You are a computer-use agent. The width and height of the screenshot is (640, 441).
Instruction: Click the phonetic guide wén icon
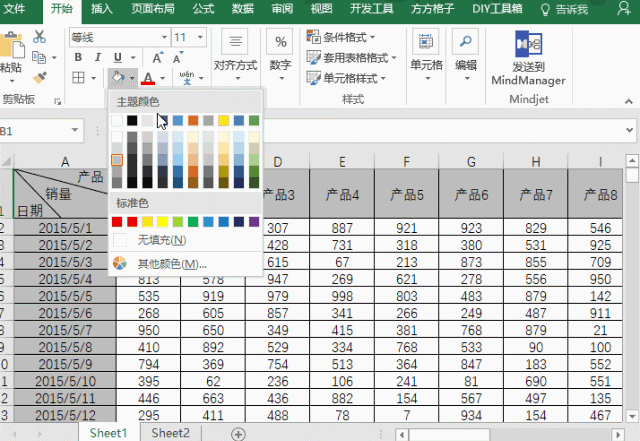(x=187, y=77)
